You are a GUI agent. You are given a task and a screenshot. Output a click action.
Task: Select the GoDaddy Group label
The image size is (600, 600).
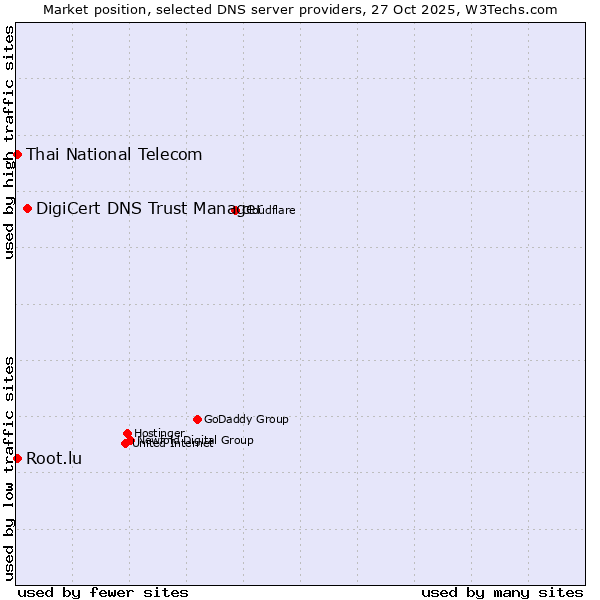click(x=246, y=420)
